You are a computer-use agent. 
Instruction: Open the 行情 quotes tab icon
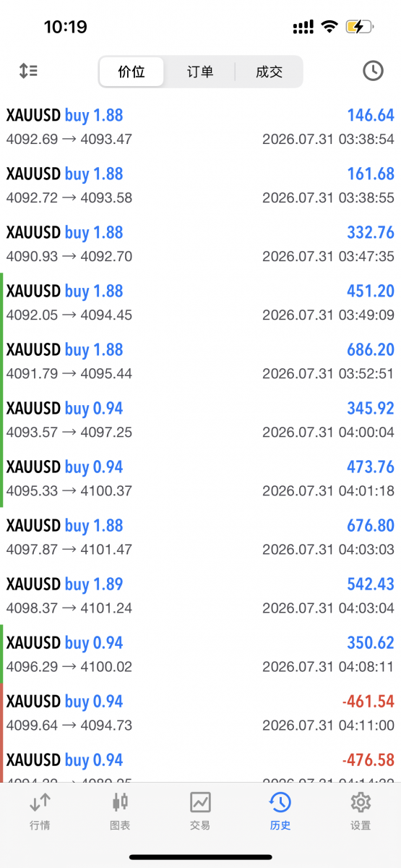(40, 802)
